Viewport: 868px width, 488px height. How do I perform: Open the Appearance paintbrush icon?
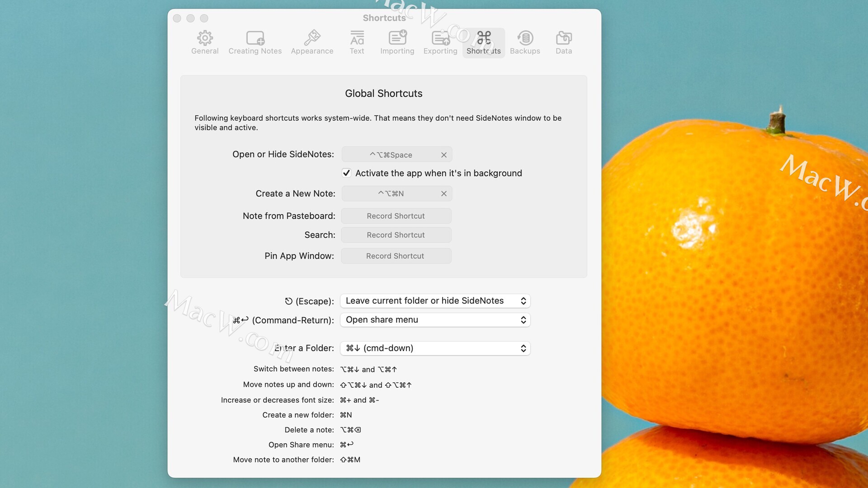[x=312, y=38]
